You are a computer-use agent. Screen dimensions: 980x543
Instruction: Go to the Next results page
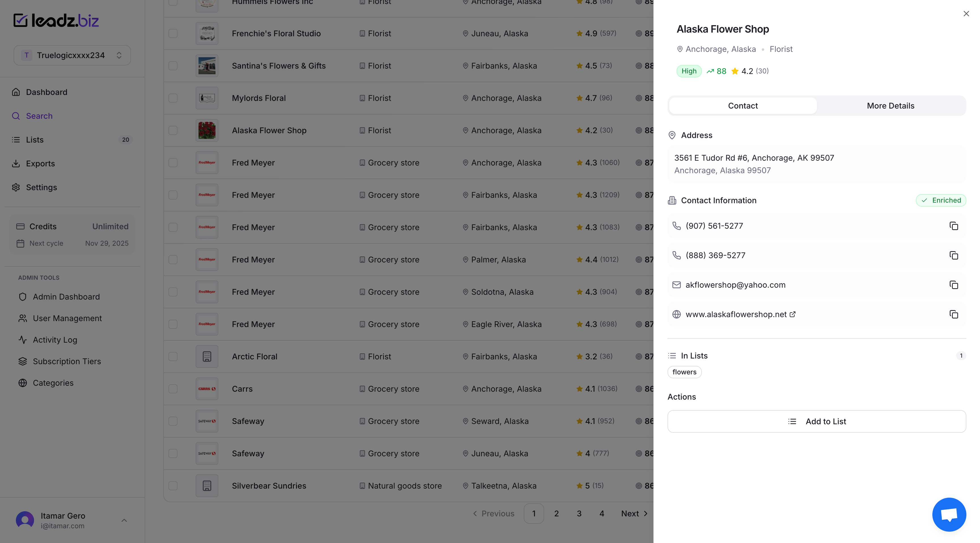[x=634, y=513]
